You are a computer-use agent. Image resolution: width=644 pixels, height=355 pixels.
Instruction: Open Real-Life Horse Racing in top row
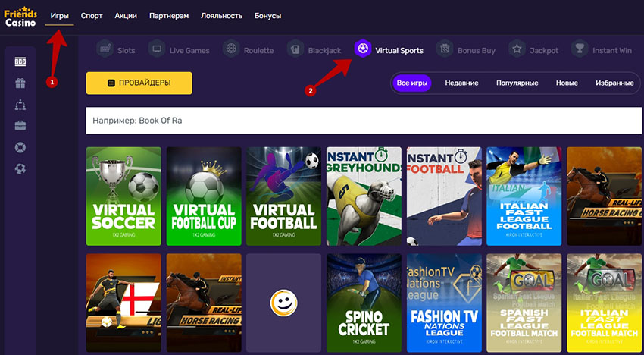point(605,196)
